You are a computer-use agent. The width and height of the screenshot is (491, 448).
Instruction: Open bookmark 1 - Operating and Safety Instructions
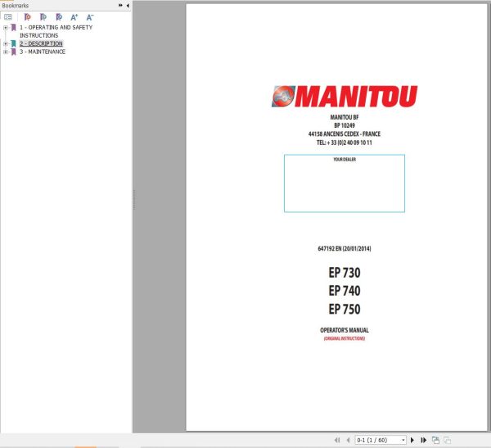click(x=56, y=31)
